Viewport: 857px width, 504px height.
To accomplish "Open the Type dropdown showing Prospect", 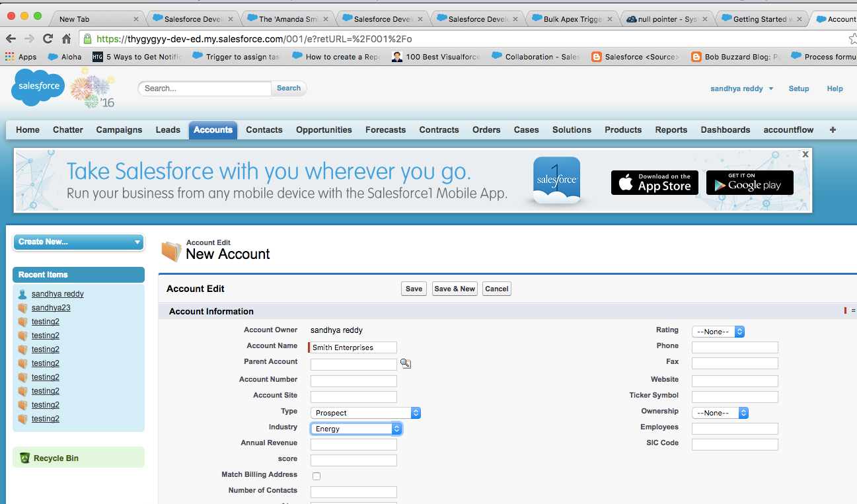I will coord(365,413).
